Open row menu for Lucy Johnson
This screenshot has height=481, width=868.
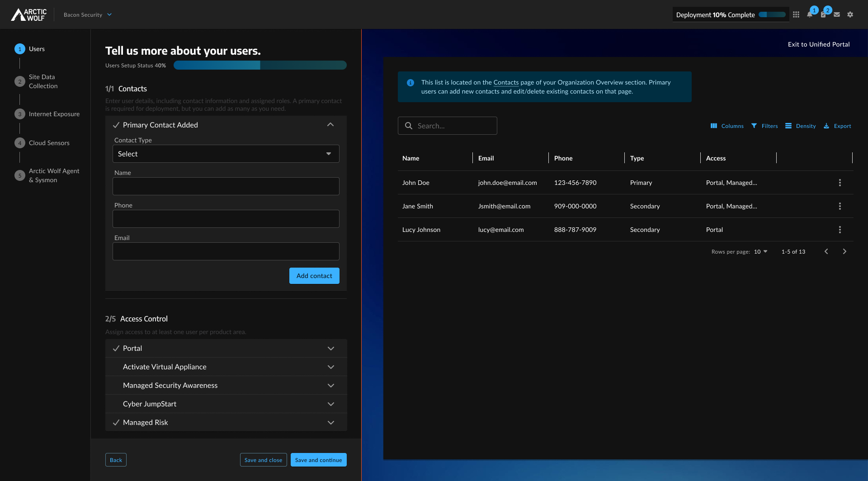click(840, 230)
